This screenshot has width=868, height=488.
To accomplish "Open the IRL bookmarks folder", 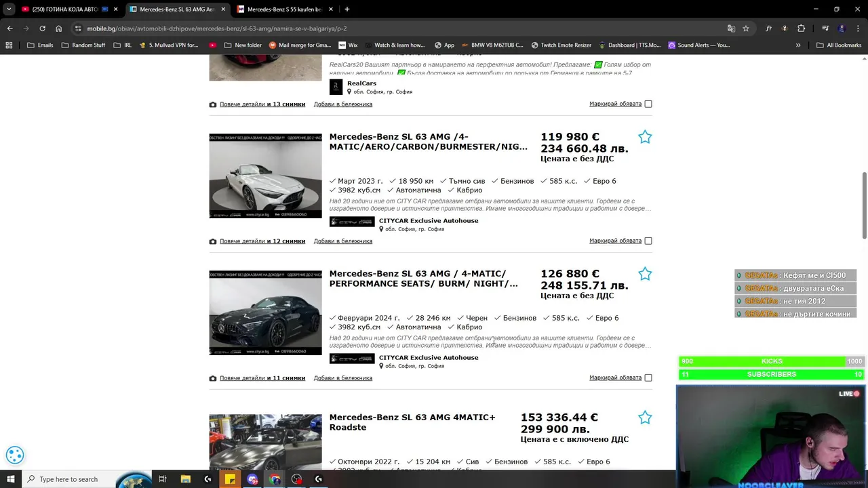I will click(123, 45).
